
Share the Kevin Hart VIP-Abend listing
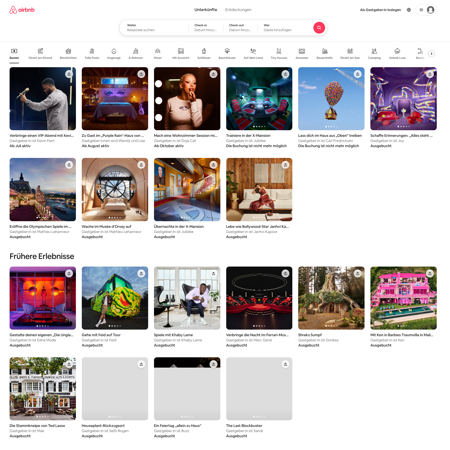click(x=69, y=74)
